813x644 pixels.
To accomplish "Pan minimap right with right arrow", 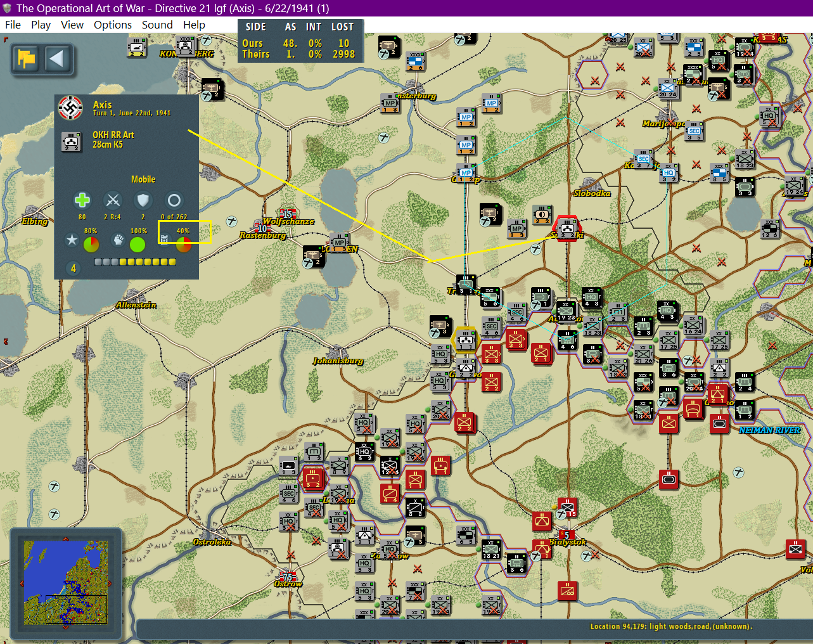I will pyautogui.click(x=109, y=583).
